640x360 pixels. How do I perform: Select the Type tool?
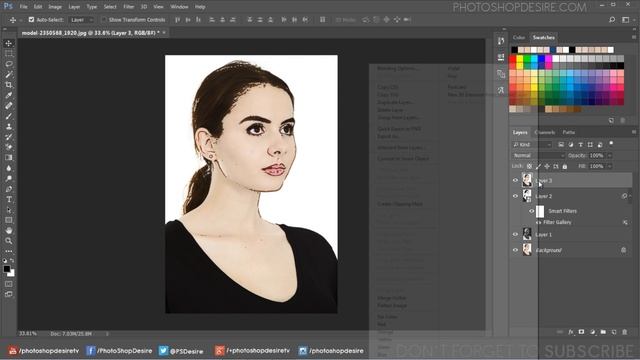[9, 200]
